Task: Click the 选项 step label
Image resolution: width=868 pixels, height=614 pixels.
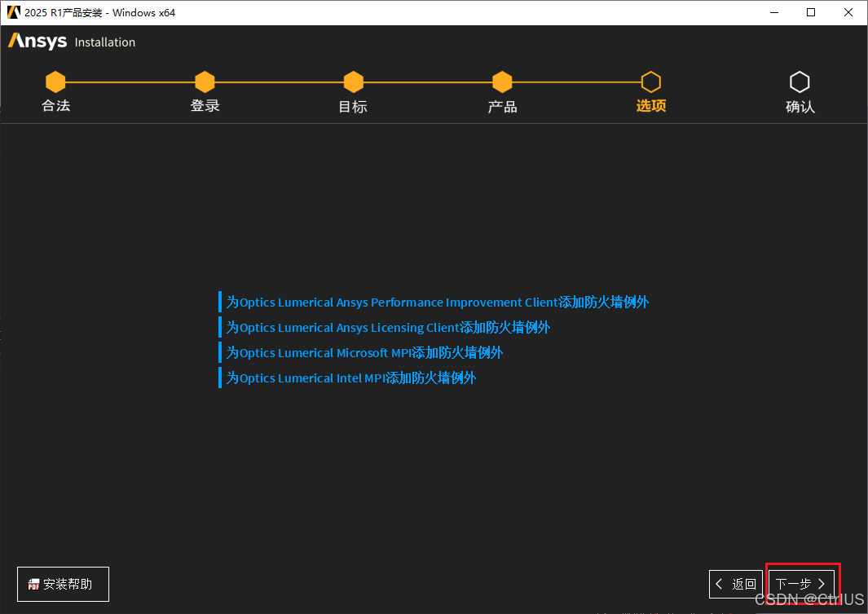Action: (651, 106)
